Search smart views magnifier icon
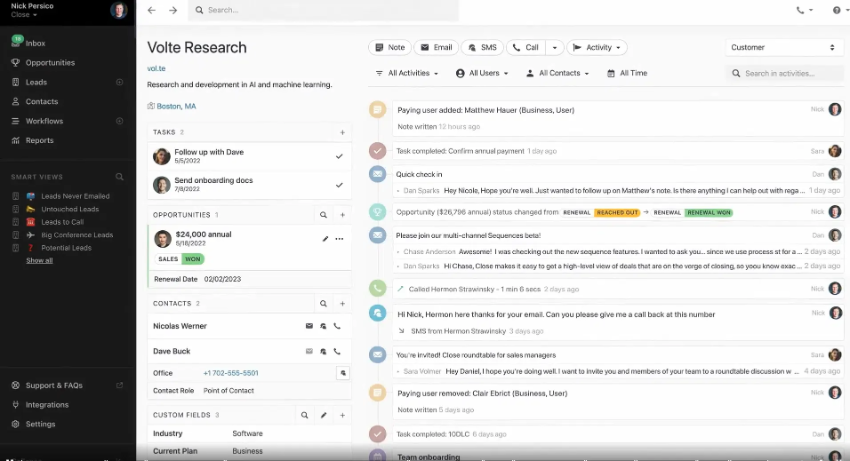Image resolution: width=850 pixels, height=461 pixels. [x=119, y=177]
